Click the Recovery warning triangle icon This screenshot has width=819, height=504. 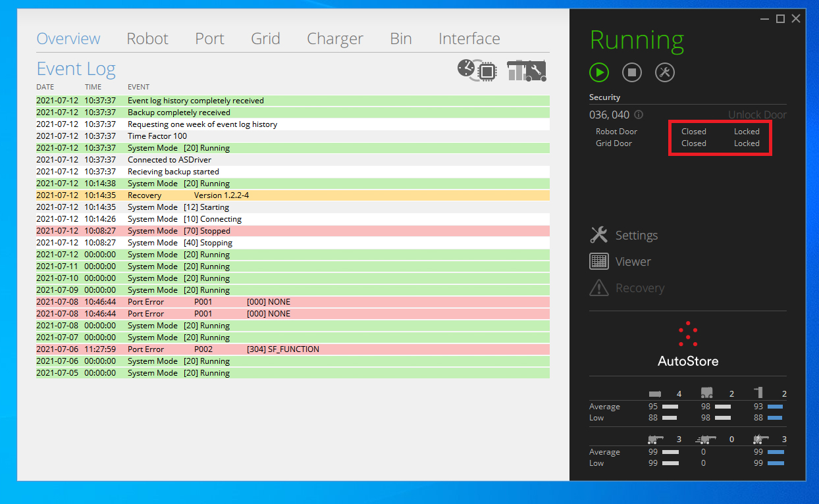(599, 288)
